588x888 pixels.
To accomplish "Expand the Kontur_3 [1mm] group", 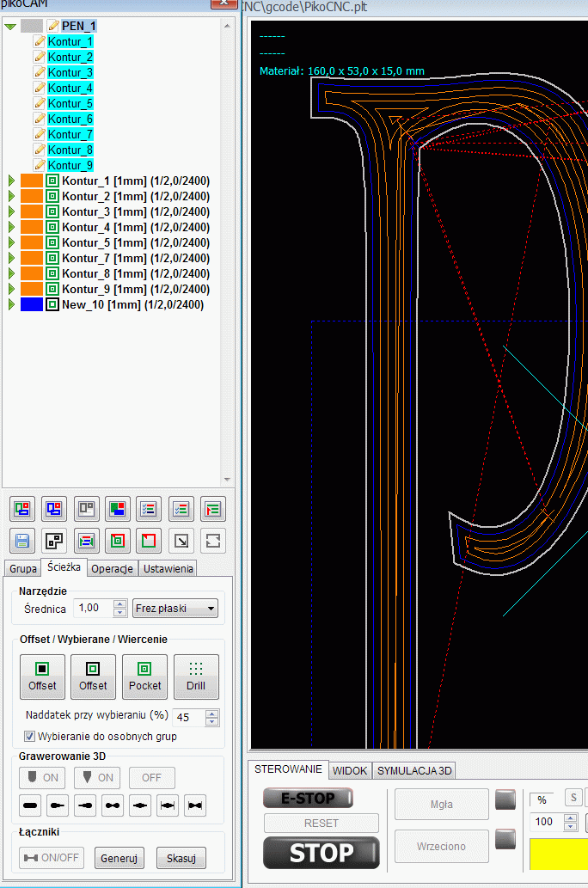I will (x=11, y=211).
